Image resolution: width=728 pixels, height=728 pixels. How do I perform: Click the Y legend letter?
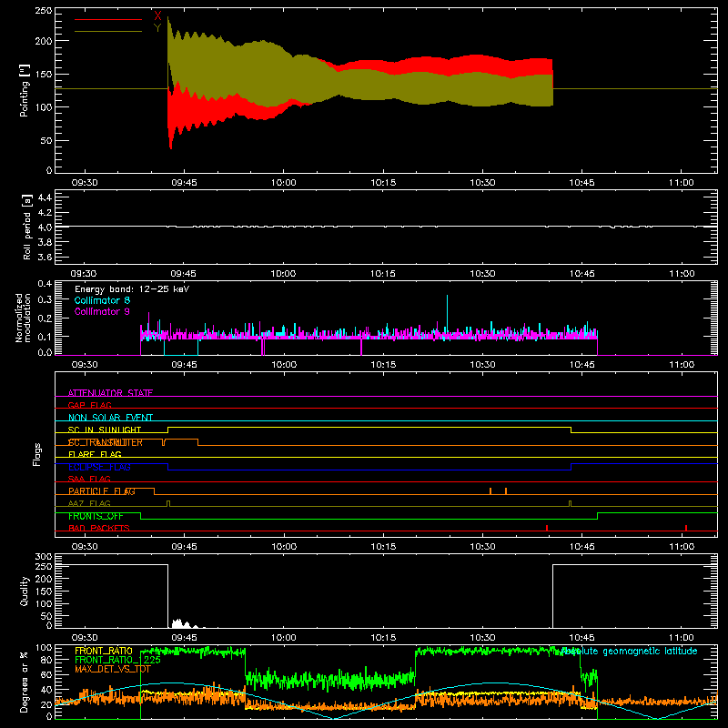pos(157,27)
